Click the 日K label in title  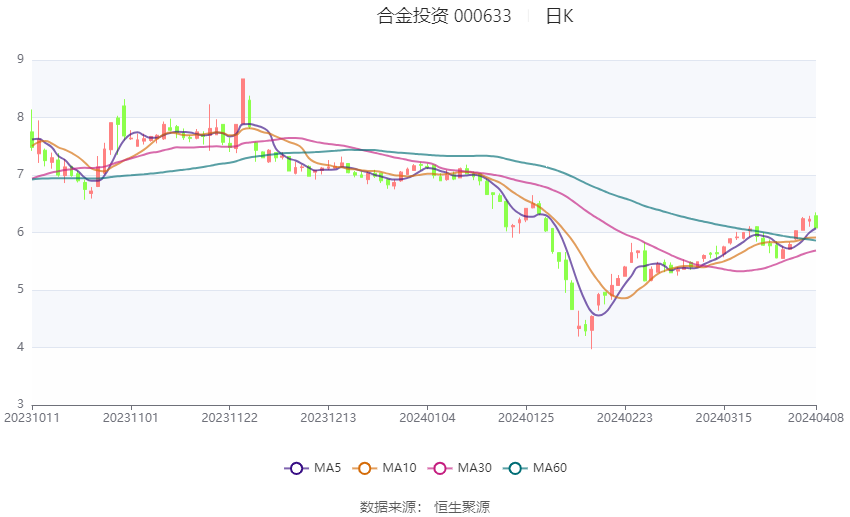(559, 16)
